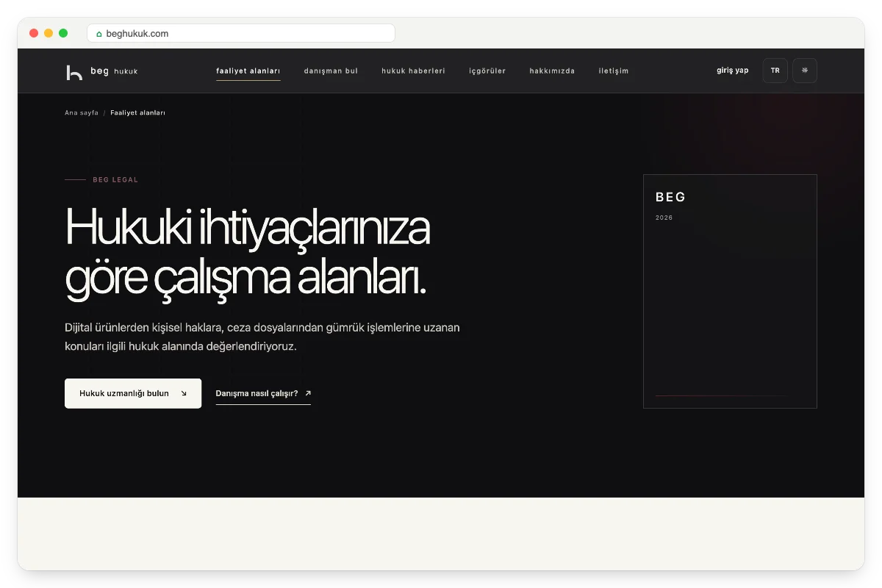Maximize the browser window green button
The width and height of the screenshot is (882, 588).
(63, 33)
